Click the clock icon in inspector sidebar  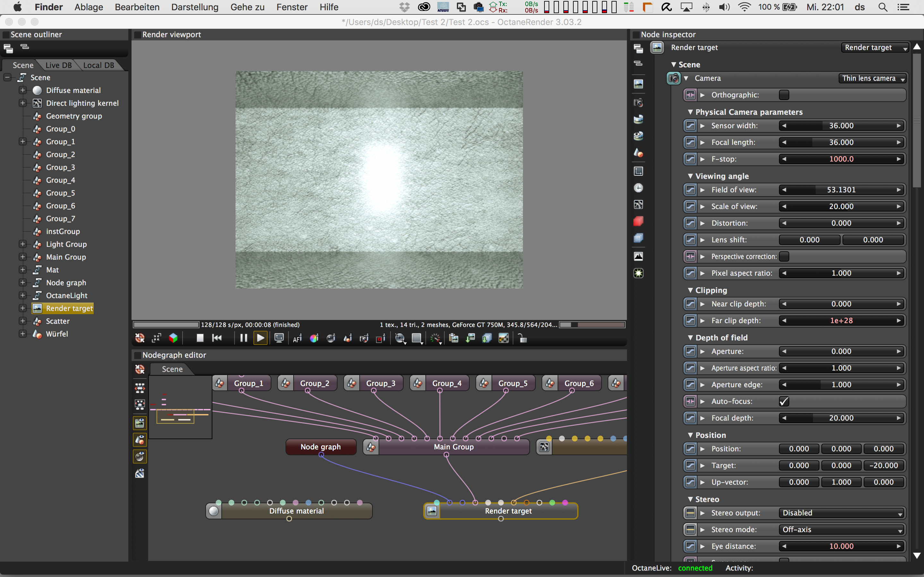(x=638, y=188)
